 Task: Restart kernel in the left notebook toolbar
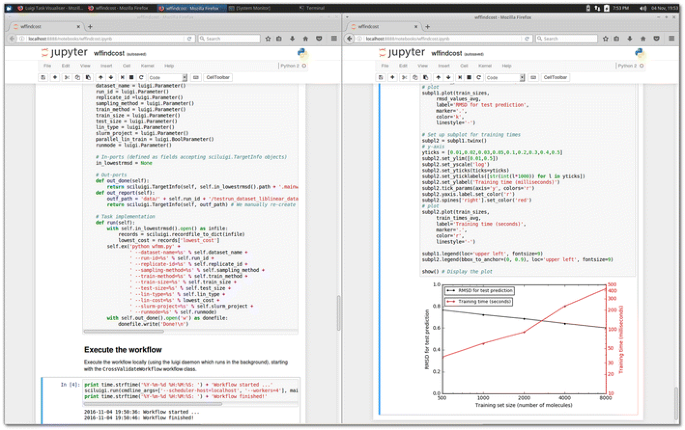click(141, 77)
